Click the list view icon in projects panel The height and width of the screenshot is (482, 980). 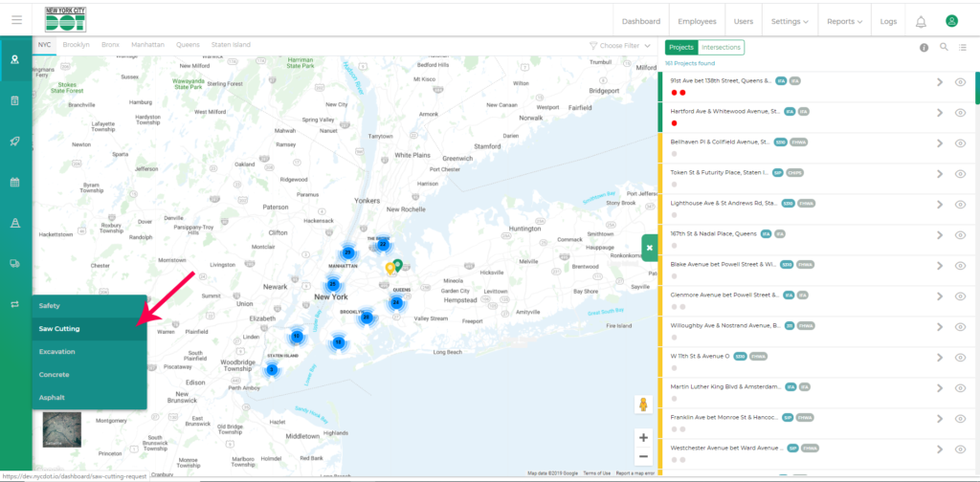[x=963, y=47]
